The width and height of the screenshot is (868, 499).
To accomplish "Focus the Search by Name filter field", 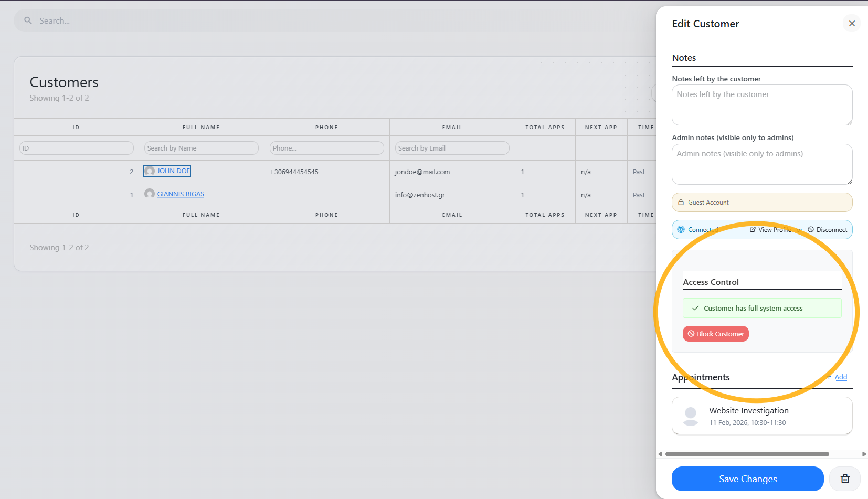I will (201, 148).
